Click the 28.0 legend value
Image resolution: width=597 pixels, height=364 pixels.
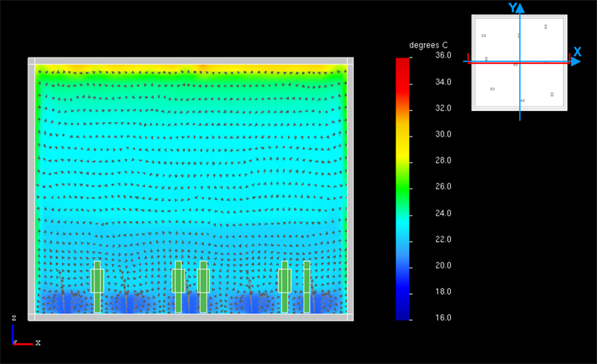coord(443,160)
